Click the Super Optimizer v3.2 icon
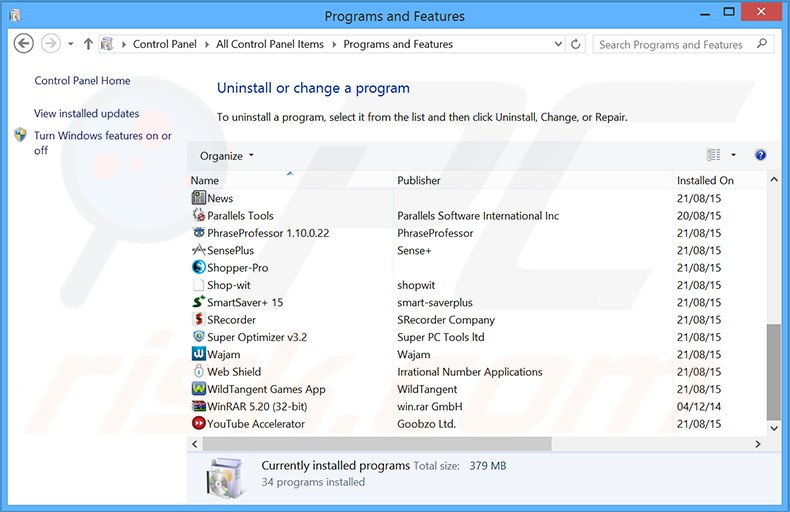 click(x=199, y=337)
